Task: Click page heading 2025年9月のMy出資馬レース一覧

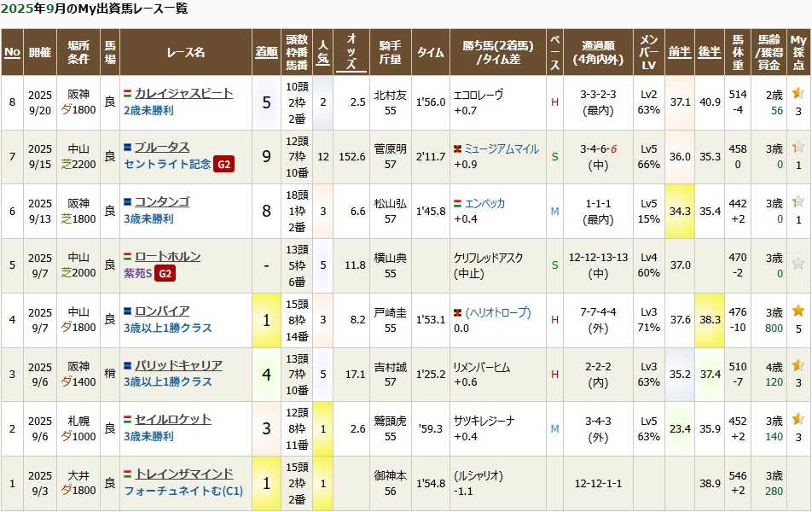Action: (94, 9)
